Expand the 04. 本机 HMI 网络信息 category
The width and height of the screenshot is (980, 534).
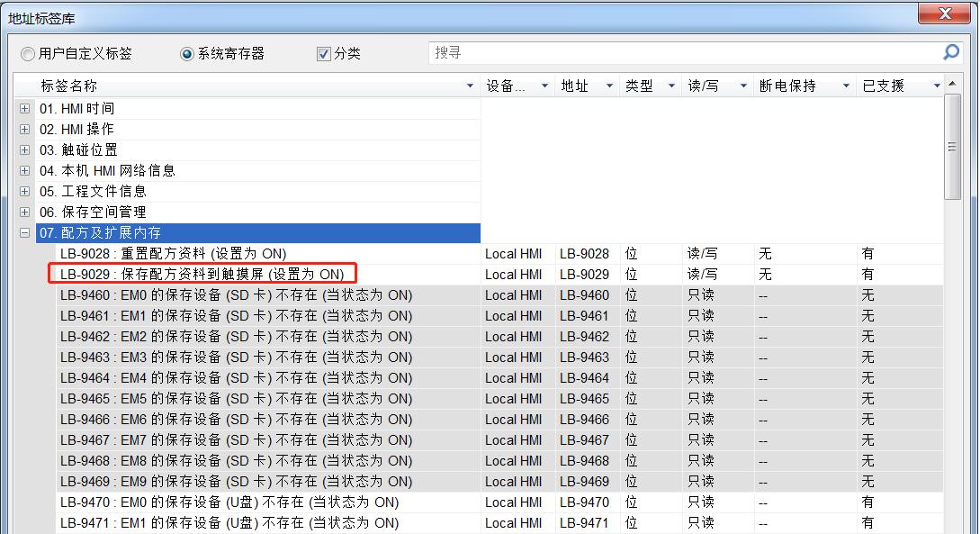coord(24,171)
